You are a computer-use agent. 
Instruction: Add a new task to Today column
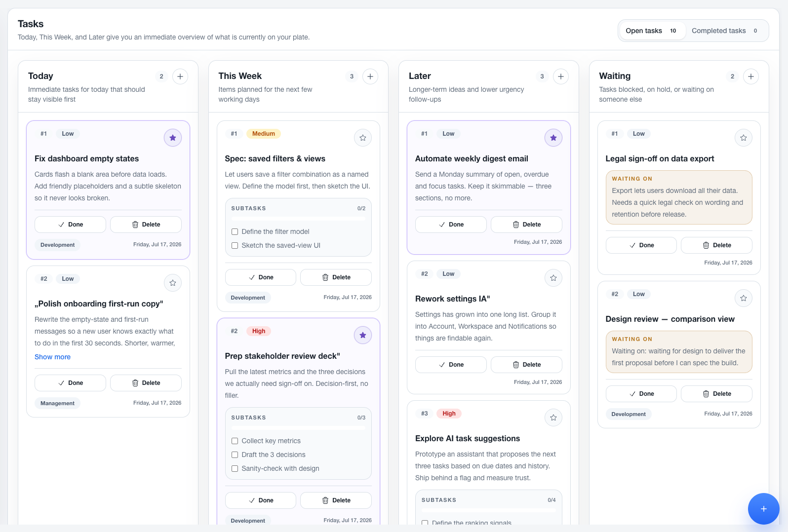click(x=180, y=76)
